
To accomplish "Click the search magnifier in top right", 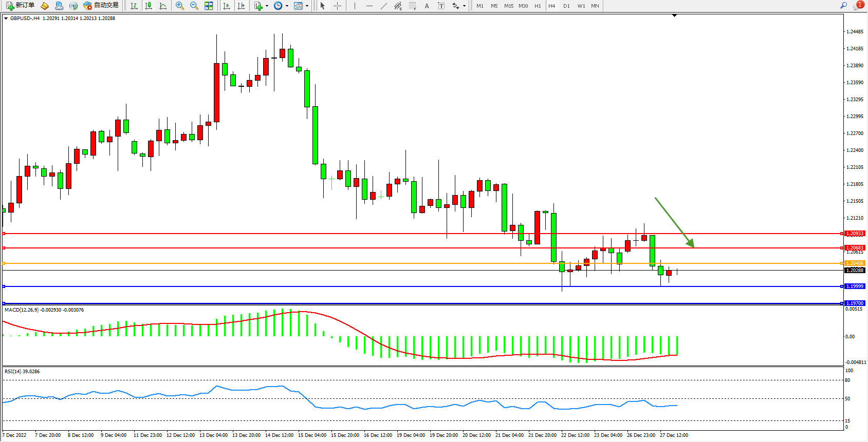I will (843, 6).
